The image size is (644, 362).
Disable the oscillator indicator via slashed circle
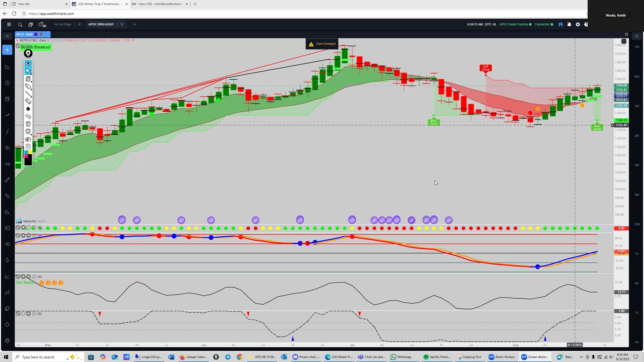[x=18, y=236]
